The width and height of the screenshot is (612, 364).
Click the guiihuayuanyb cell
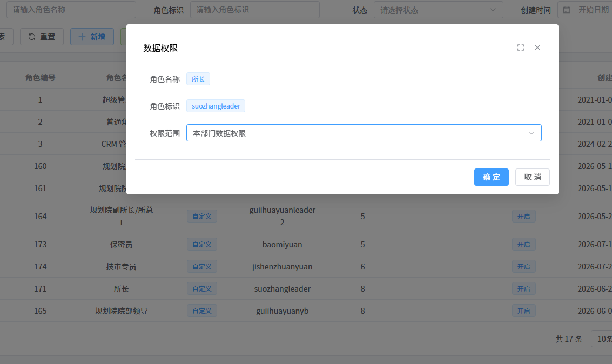(282, 311)
